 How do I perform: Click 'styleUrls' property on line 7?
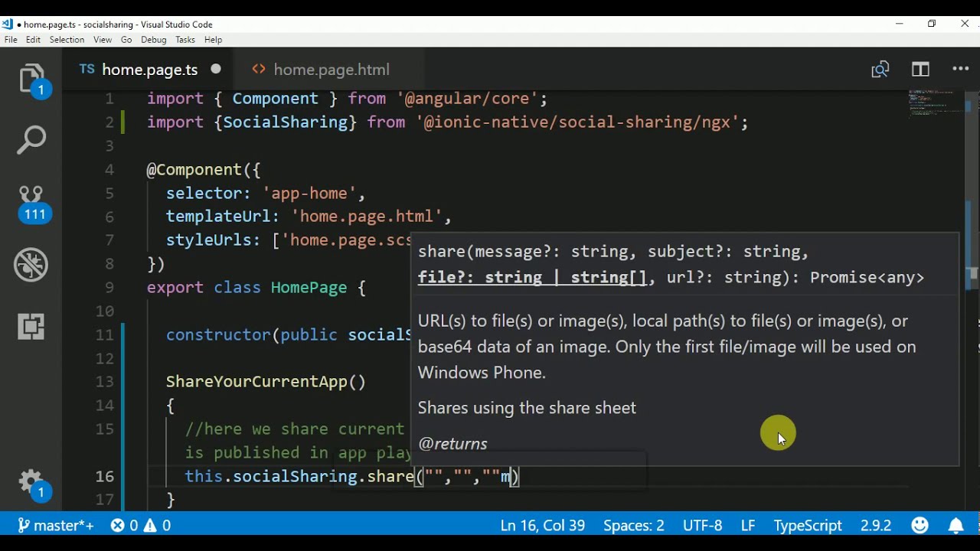pos(208,240)
